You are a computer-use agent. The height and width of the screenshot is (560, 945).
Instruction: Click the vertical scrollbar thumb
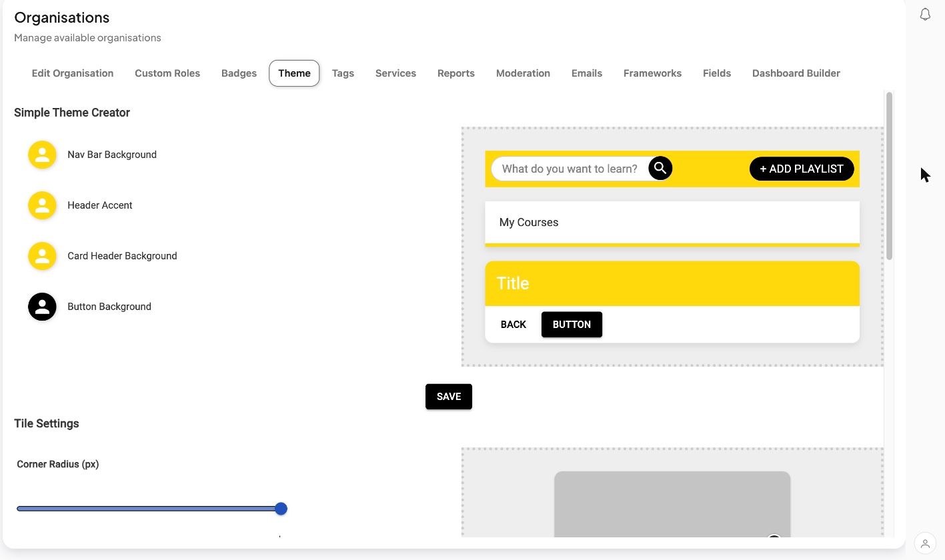point(889,176)
